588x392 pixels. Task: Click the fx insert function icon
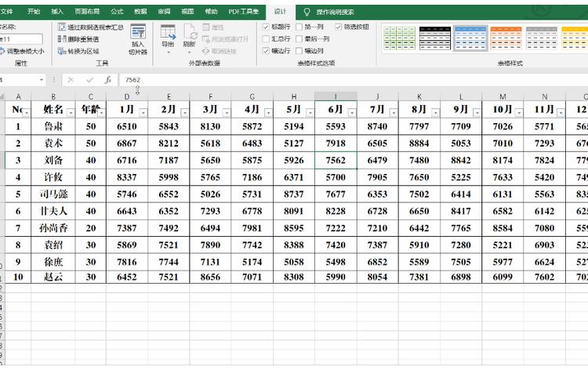click(108, 80)
